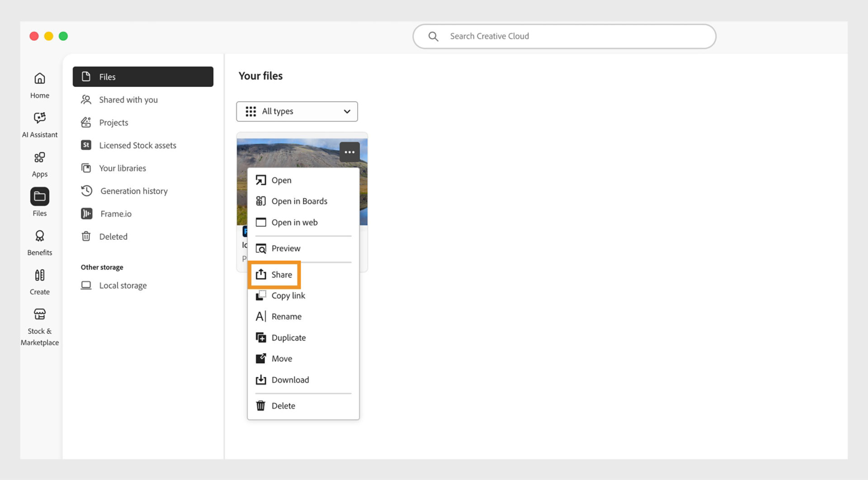Click the Projects icon
Screen dimensions: 868x480
86,122
